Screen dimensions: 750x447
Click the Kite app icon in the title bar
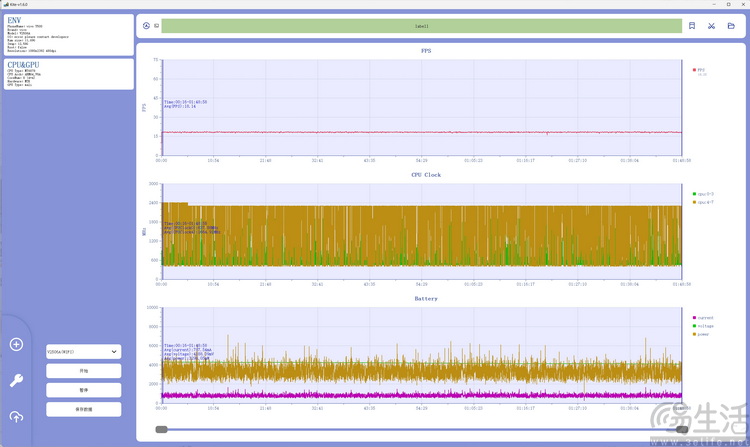click(5, 4)
